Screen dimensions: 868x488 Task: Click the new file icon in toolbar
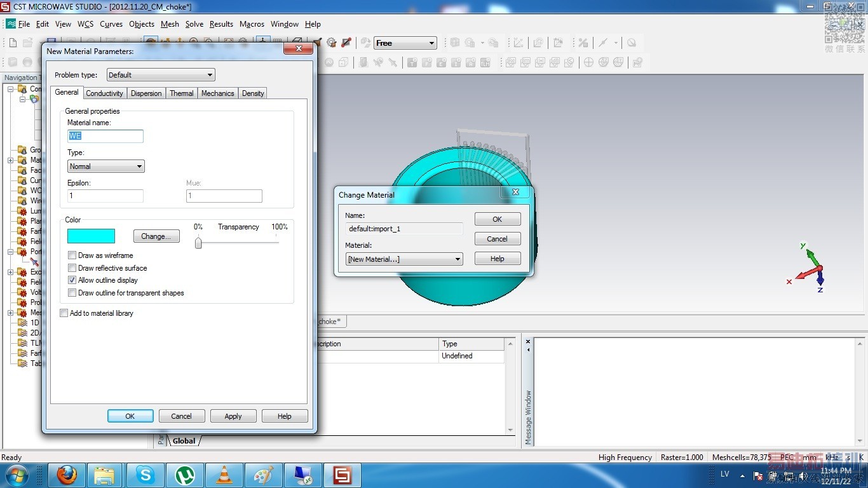(x=13, y=43)
